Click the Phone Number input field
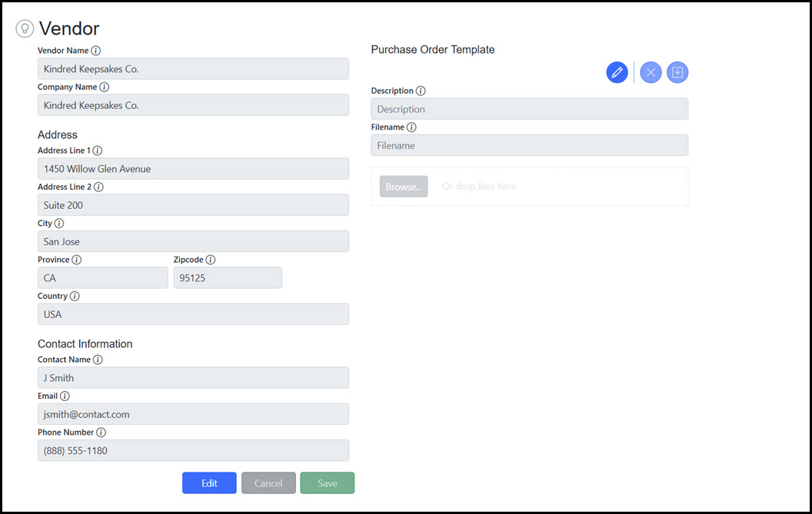 193,450
